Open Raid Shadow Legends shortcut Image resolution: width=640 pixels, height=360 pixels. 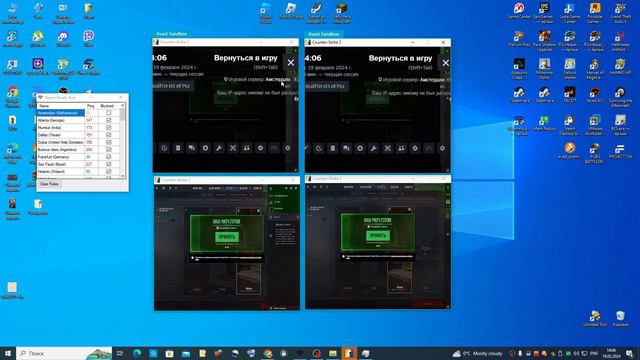tap(544, 41)
